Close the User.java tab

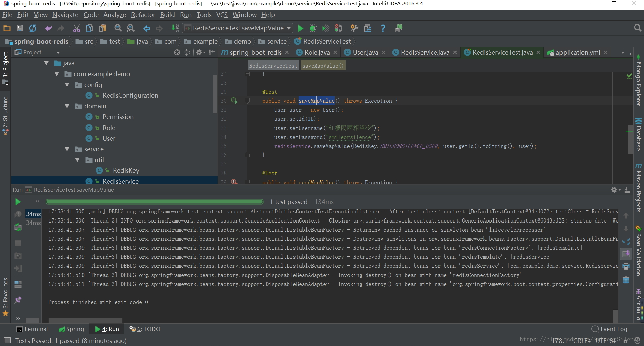point(384,52)
